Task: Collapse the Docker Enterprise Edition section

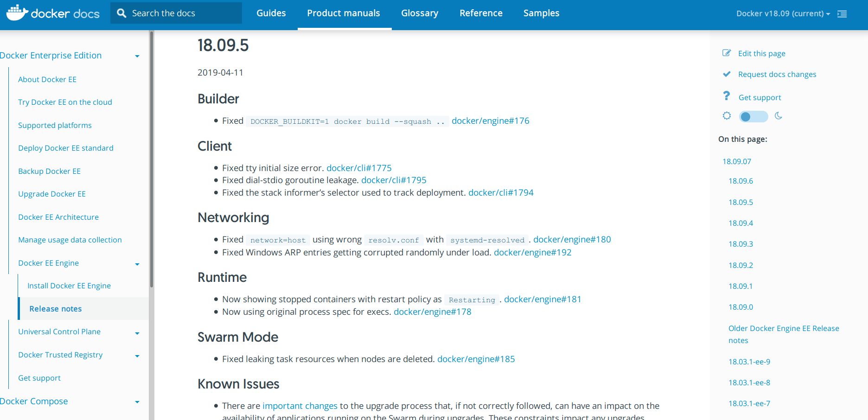Action: tap(137, 56)
